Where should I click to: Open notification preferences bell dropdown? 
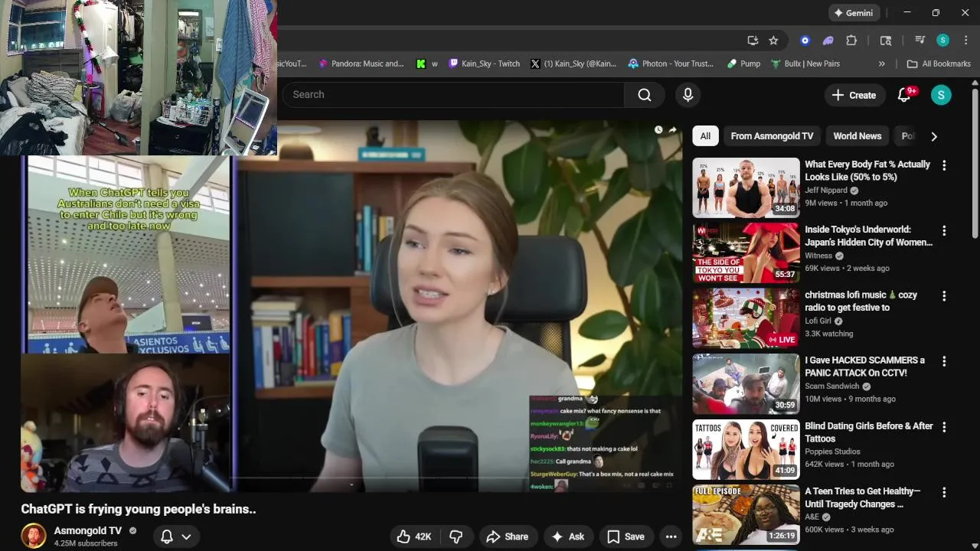coord(175,536)
